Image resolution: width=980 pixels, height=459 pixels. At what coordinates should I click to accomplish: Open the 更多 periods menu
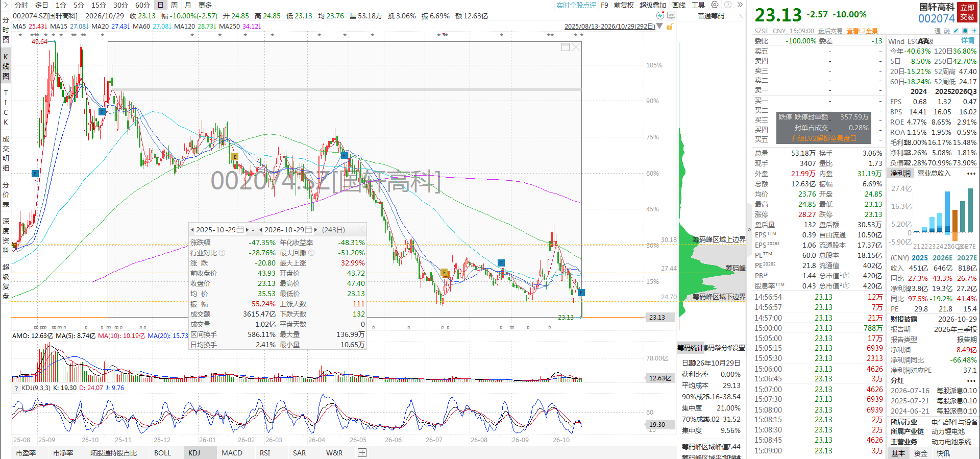[x=205, y=5]
